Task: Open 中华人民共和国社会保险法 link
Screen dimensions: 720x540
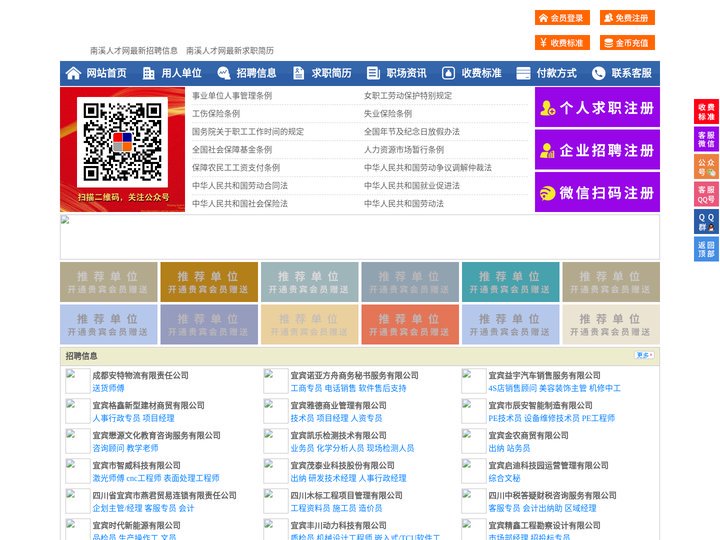Action: (240, 203)
